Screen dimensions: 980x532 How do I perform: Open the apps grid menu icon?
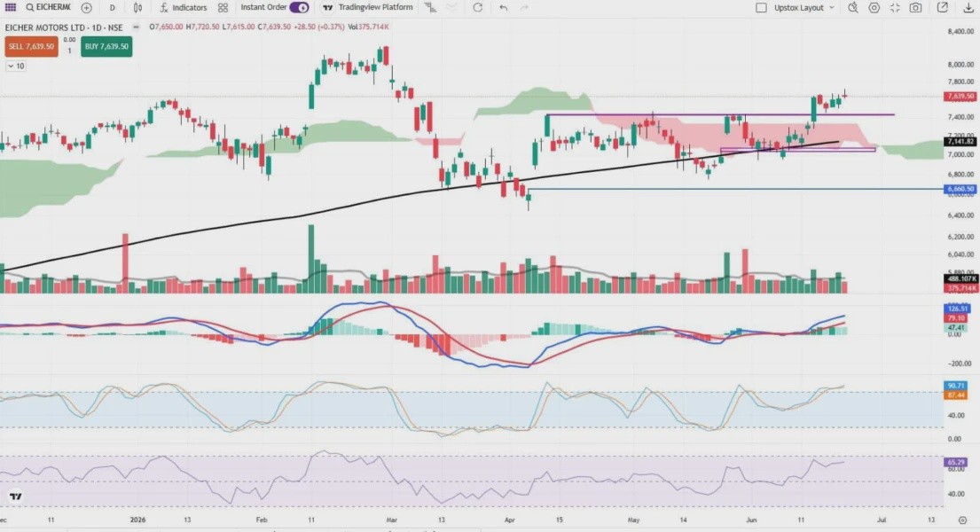10,7
